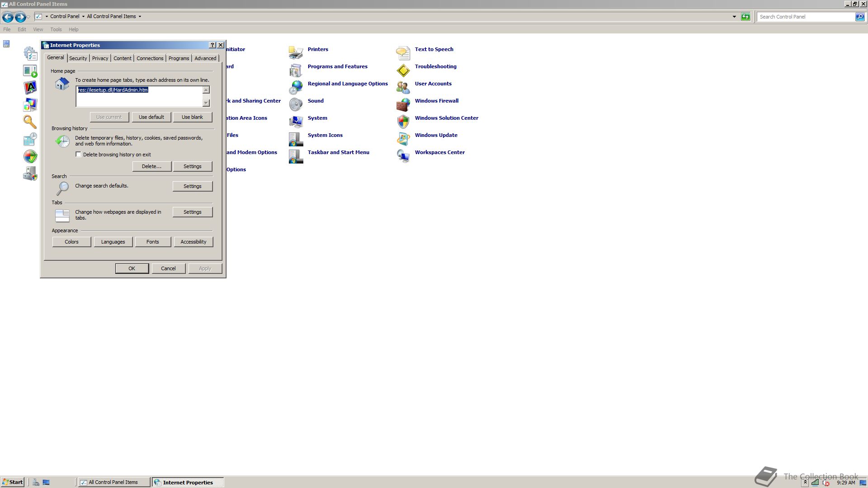868x488 pixels.
Task: Click the Languages button
Action: coord(113,242)
